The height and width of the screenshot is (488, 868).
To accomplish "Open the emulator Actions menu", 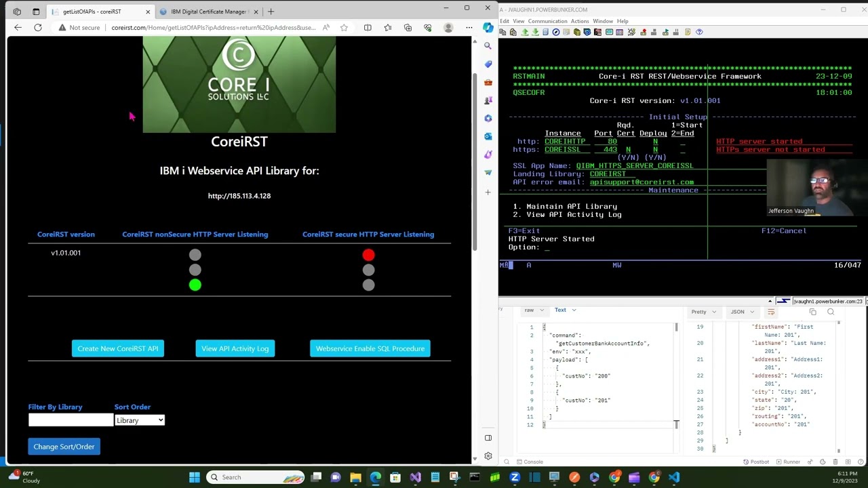I will pyautogui.click(x=580, y=21).
